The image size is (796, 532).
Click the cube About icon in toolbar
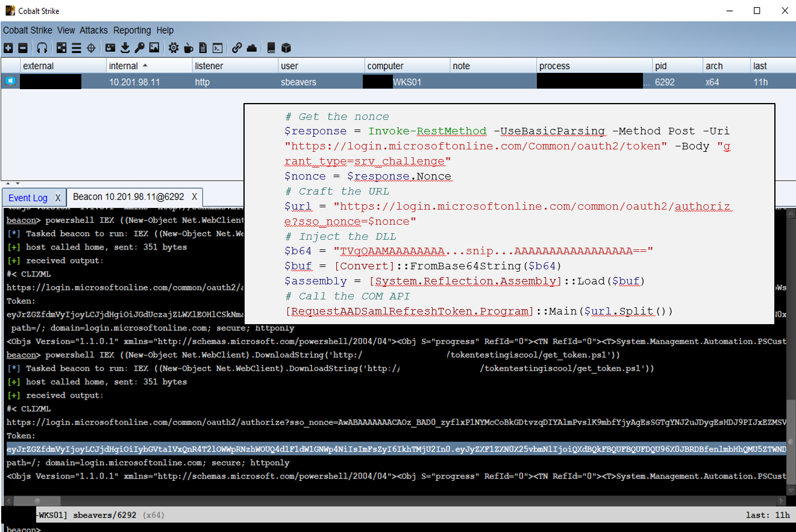(286, 48)
